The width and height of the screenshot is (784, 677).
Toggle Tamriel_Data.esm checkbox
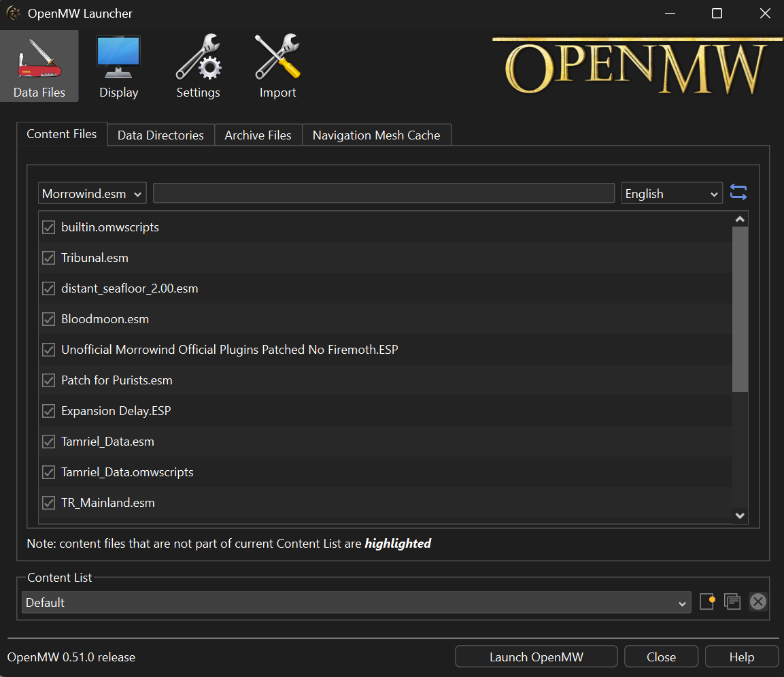[x=48, y=442]
